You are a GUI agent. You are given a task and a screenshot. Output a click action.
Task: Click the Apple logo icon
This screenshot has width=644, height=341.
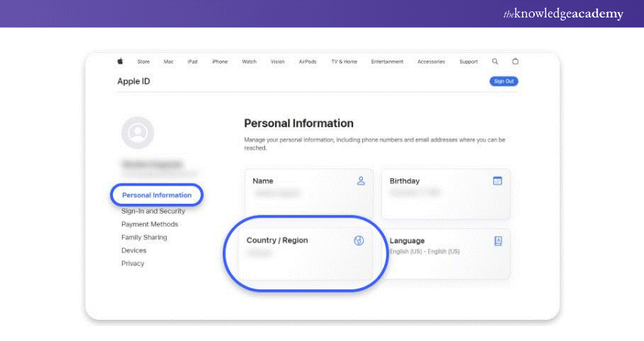point(120,61)
